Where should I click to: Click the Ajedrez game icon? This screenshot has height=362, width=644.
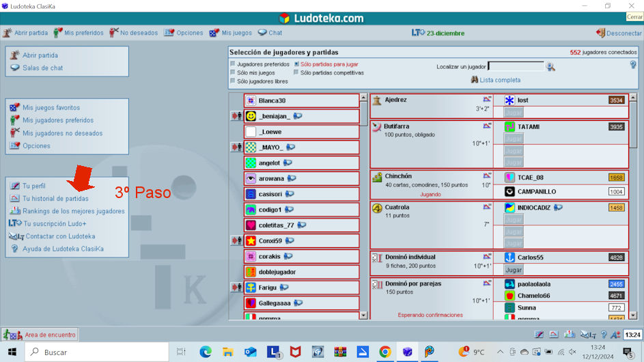pyautogui.click(x=376, y=100)
